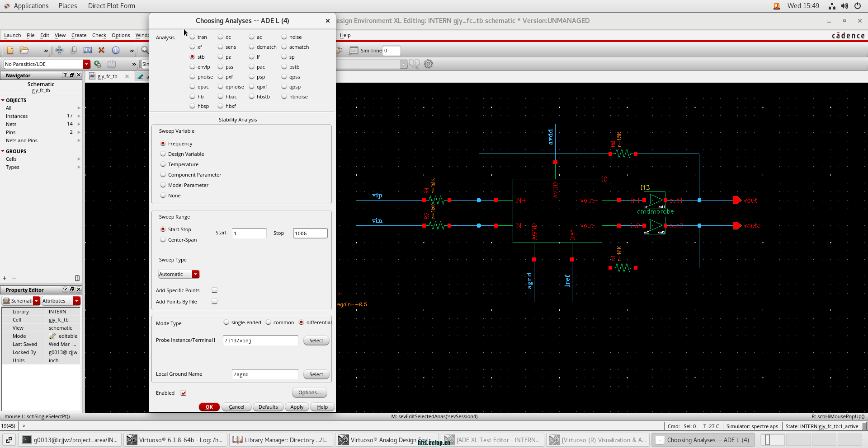Click the Move (four-arrow) toolbar icon
Image resolution: width=868 pixels, height=448 pixels.
[x=59, y=50]
